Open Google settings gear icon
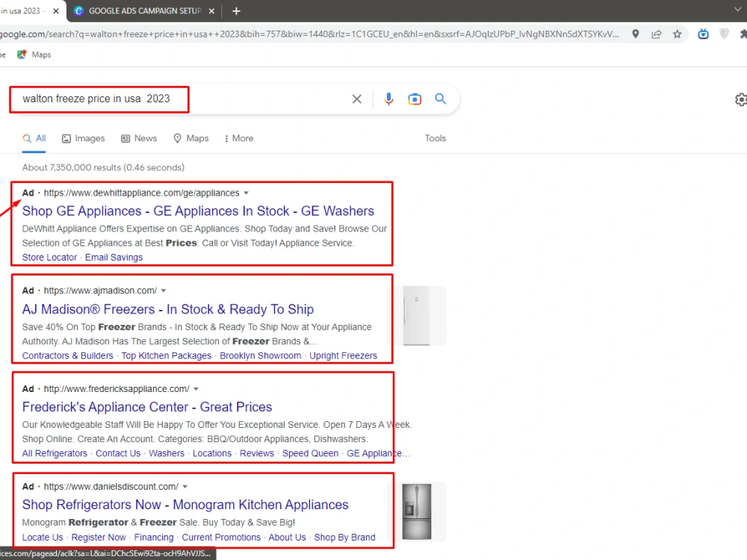 [x=741, y=99]
